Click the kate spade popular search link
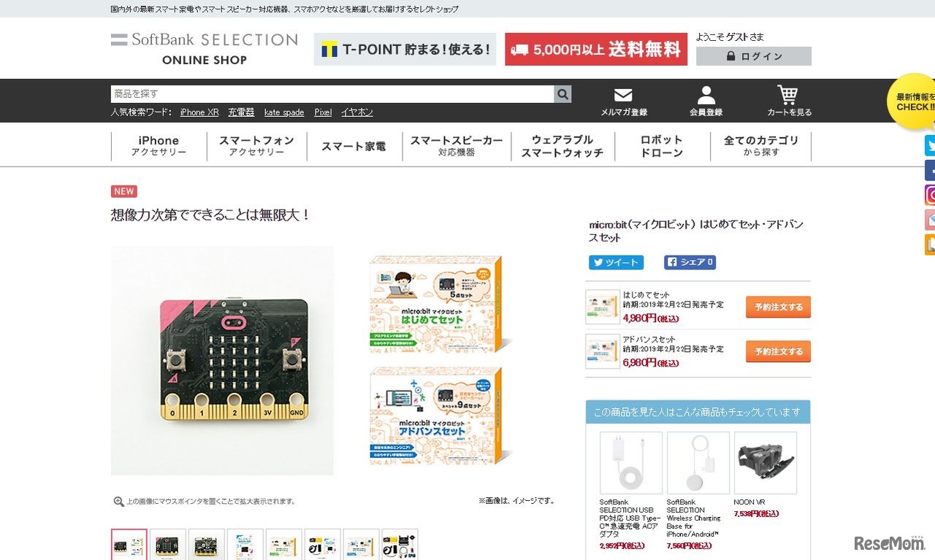The width and height of the screenshot is (935, 560). tap(284, 112)
